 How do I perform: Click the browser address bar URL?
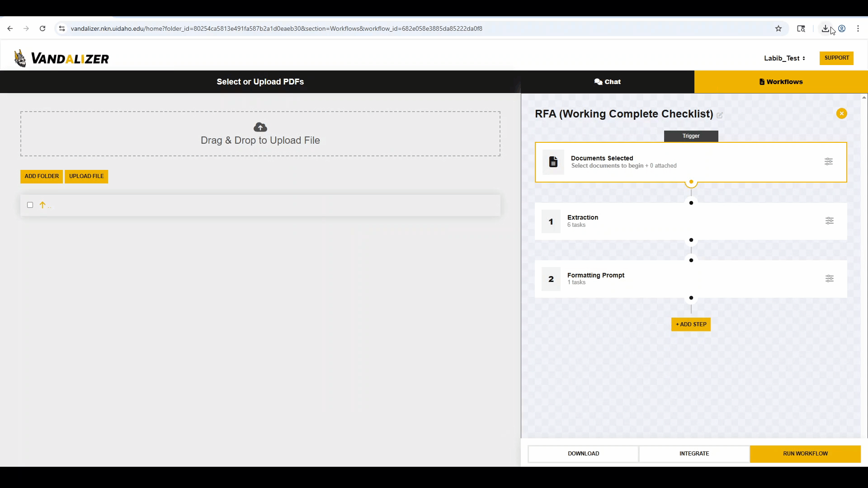(276, 28)
